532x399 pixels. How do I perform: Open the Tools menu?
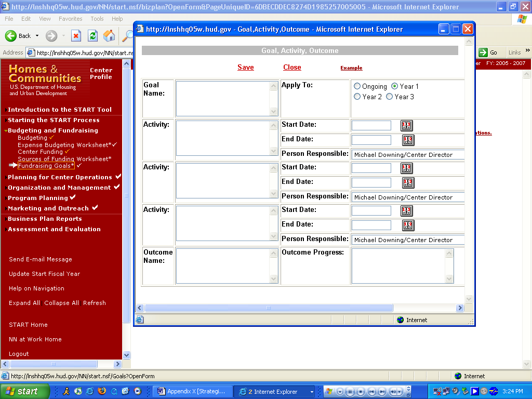click(x=97, y=19)
